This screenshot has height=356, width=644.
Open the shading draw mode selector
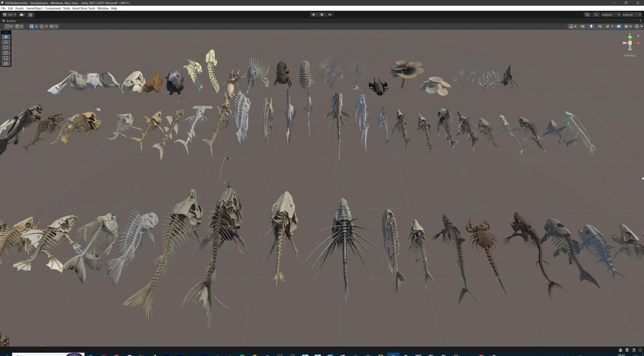tap(572, 26)
